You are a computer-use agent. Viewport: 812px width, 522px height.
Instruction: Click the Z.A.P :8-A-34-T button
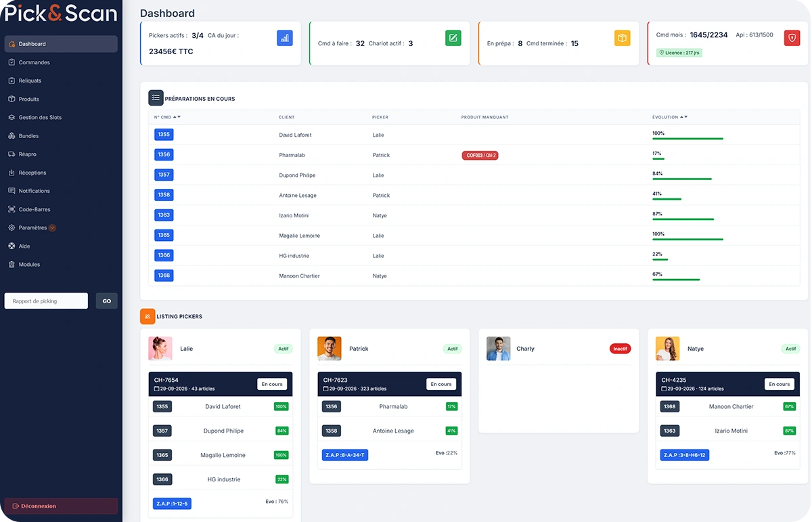345,455
